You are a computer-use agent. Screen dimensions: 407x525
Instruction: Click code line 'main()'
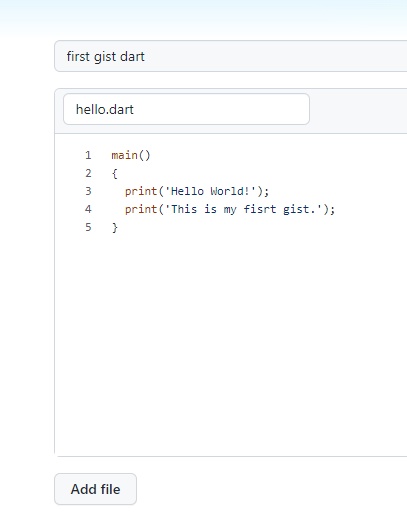click(x=131, y=155)
